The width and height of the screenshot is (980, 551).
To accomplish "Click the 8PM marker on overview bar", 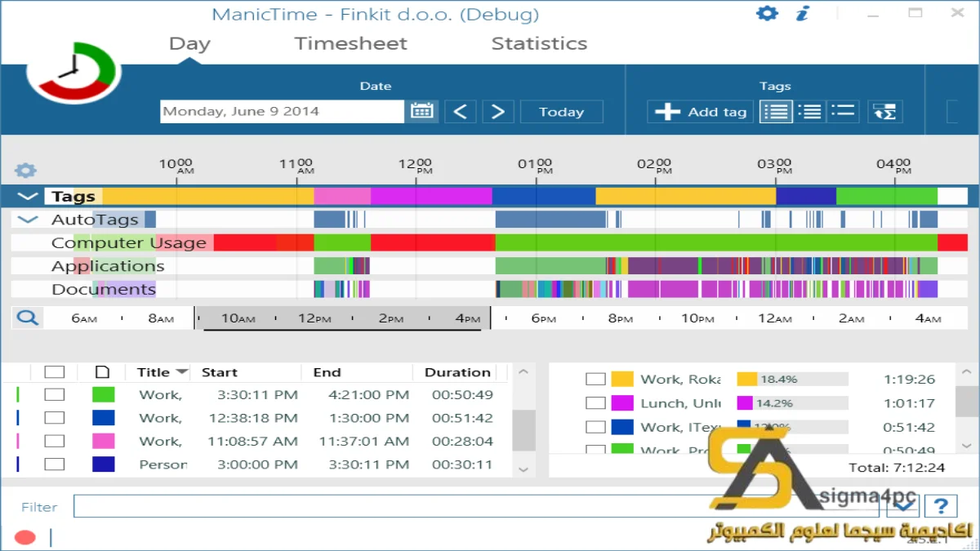I will click(x=621, y=318).
